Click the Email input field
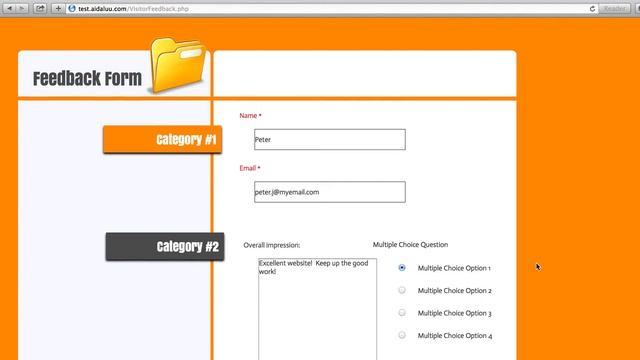Viewport: 640px width, 360px height. point(330,192)
